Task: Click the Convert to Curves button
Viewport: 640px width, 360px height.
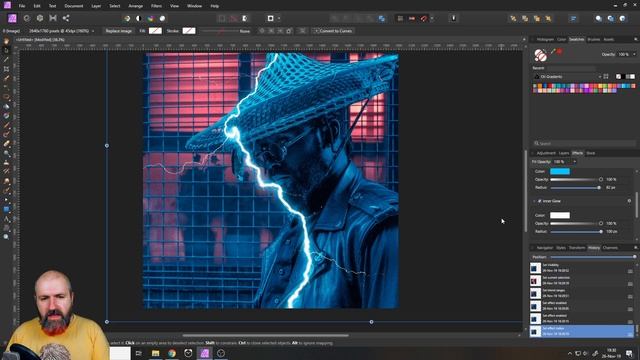Action: (x=333, y=31)
